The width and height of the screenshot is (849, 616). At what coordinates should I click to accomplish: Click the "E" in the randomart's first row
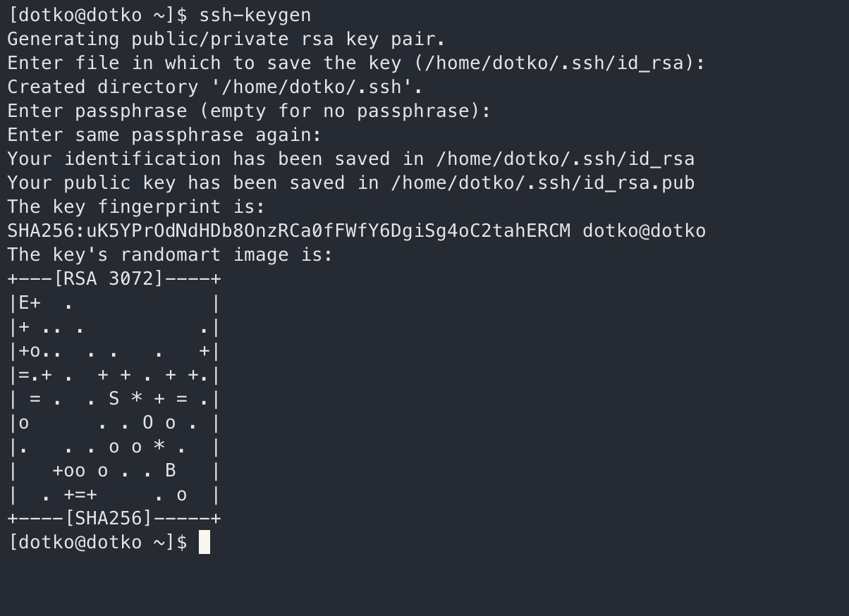[x=24, y=303]
